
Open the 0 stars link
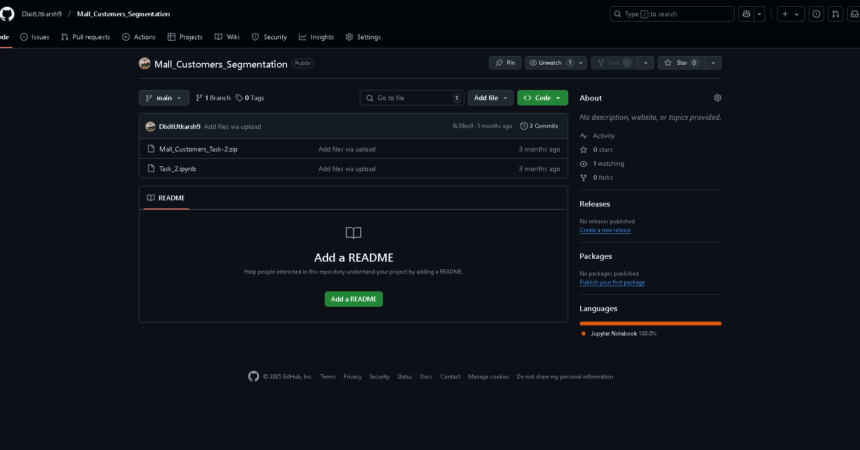[596, 150]
